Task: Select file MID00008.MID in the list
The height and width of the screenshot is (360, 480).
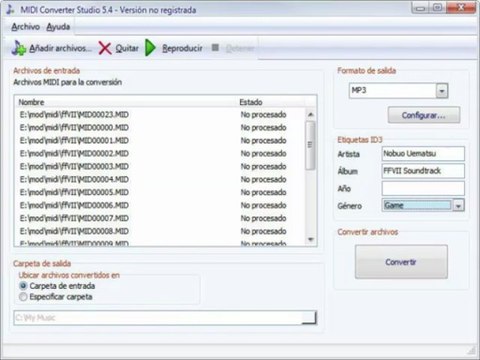Action: (74, 231)
